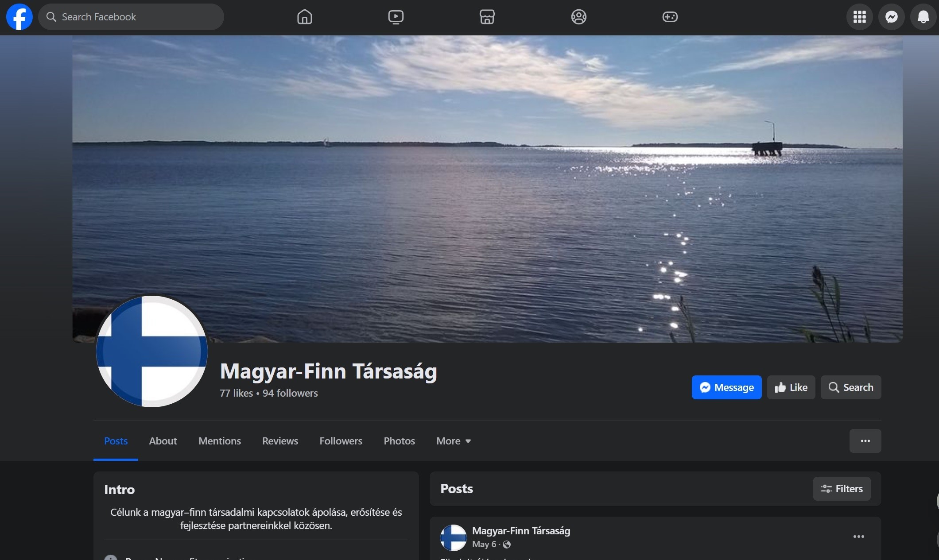Open the Menu grid icon
Image resolution: width=939 pixels, height=560 pixels.
860,17
